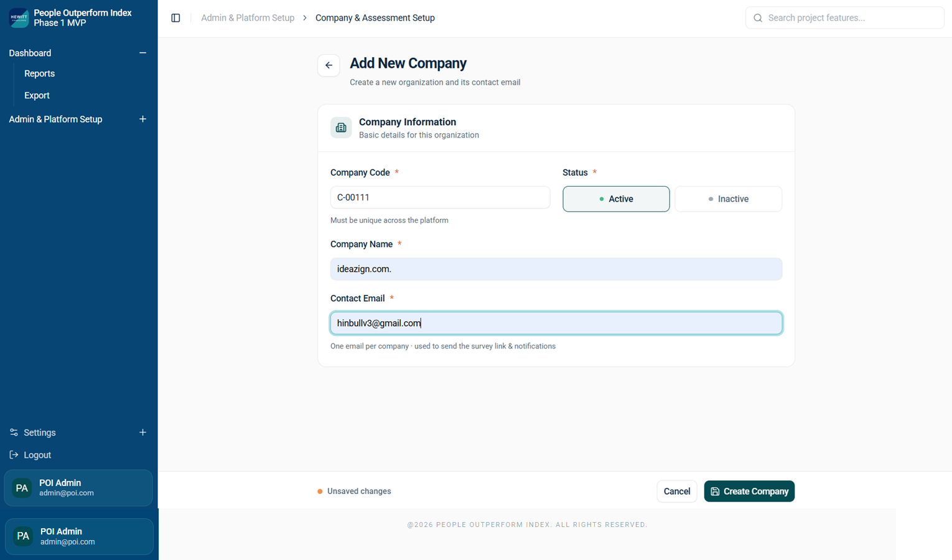The height and width of the screenshot is (560, 952).
Task: Toggle the sidebar panel icon
Action: [175, 18]
